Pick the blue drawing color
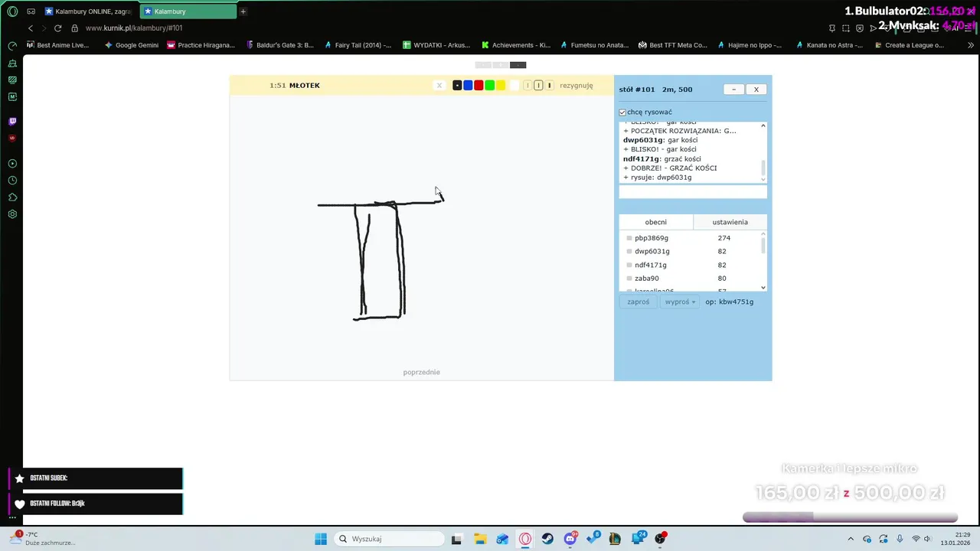Image resolution: width=980 pixels, height=551 pixels. [x=468, y=85]
